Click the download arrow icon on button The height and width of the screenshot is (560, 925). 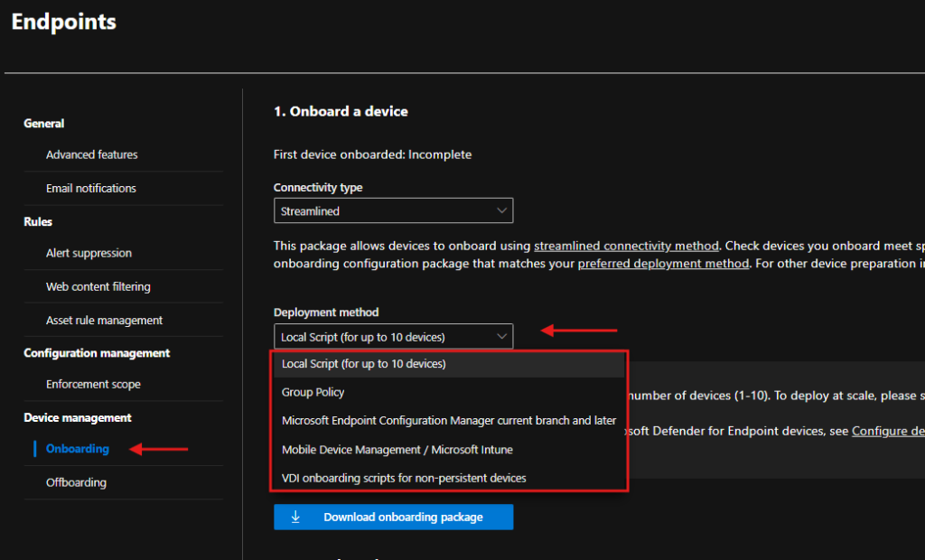pyautogui.click(x=295, y=517)
